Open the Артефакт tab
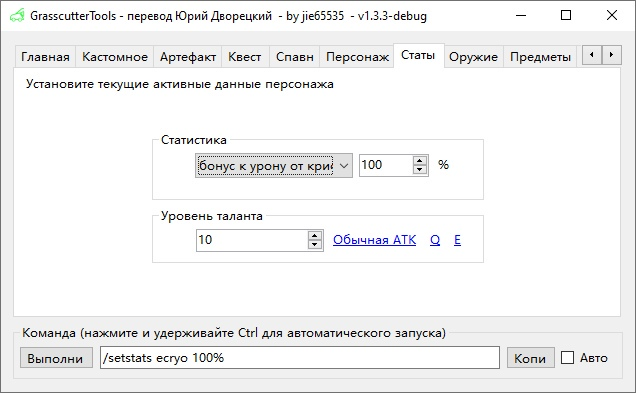 coord(188,57)
